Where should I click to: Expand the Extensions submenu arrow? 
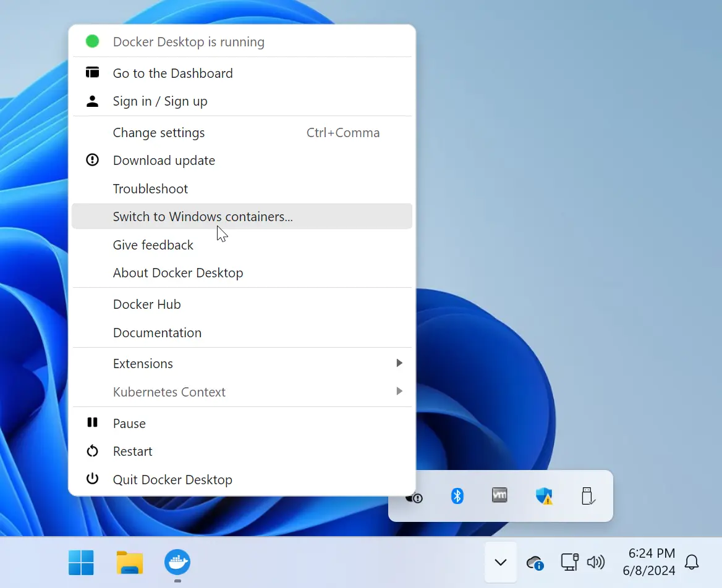pos(399,363)
